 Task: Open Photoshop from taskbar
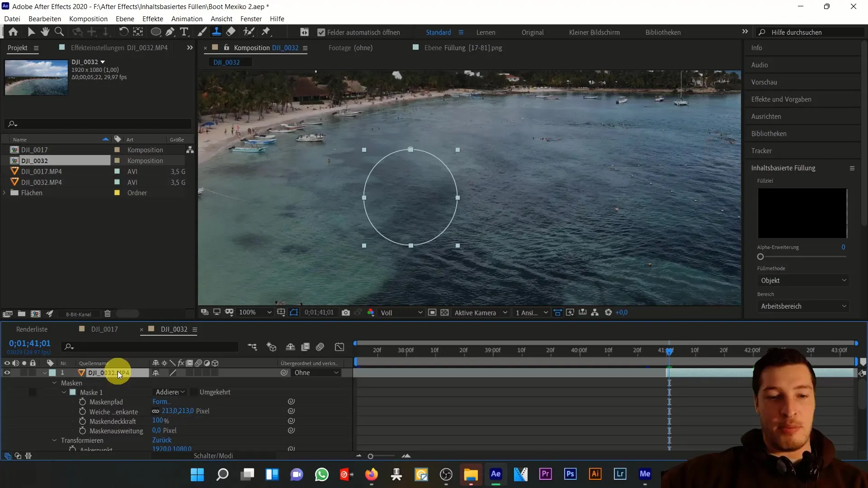click(x=571, y=474)
